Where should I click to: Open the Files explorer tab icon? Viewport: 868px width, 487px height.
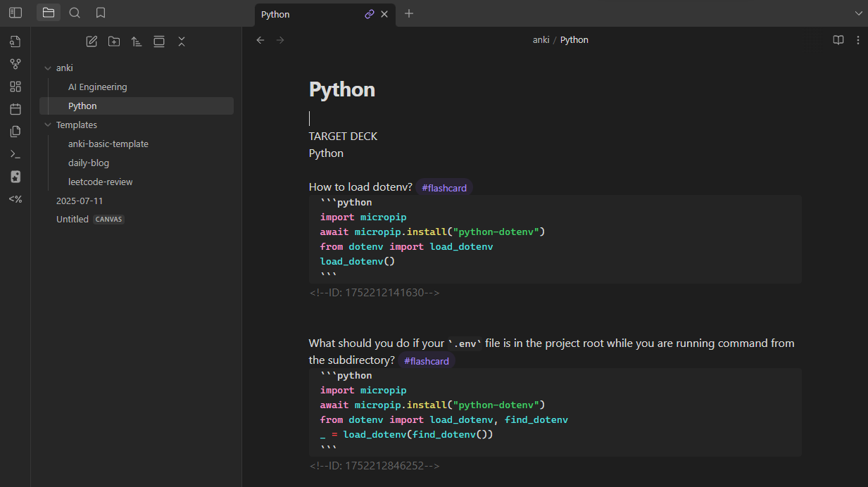49,13
